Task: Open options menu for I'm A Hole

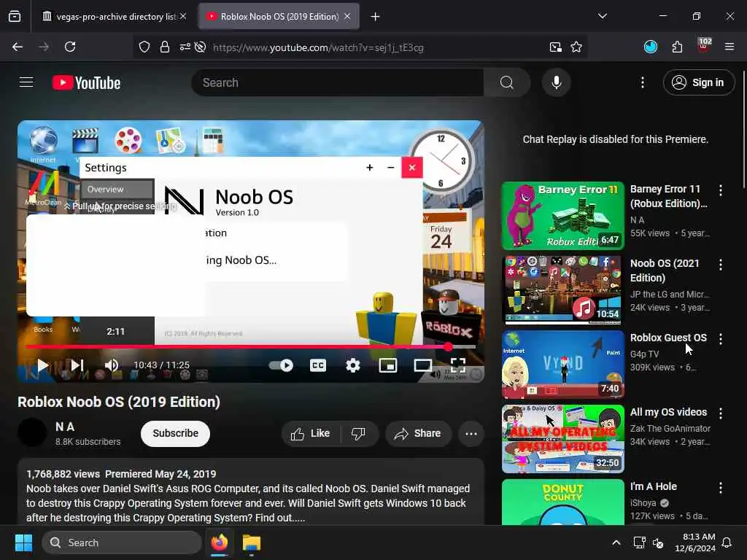Action: (720, 487)
